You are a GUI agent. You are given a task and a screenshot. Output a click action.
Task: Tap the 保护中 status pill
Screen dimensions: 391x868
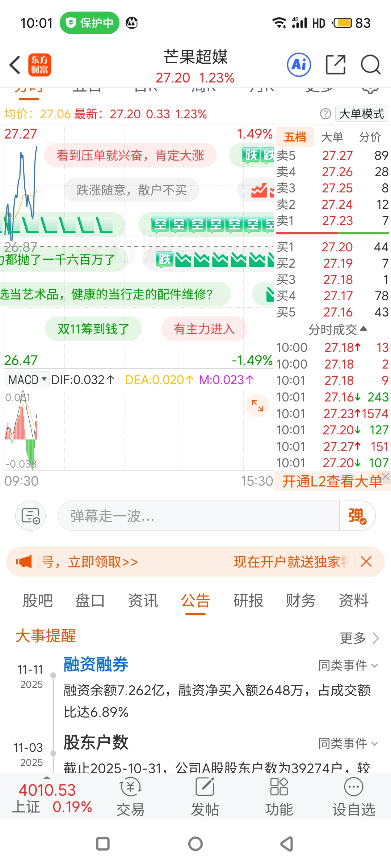89,23
